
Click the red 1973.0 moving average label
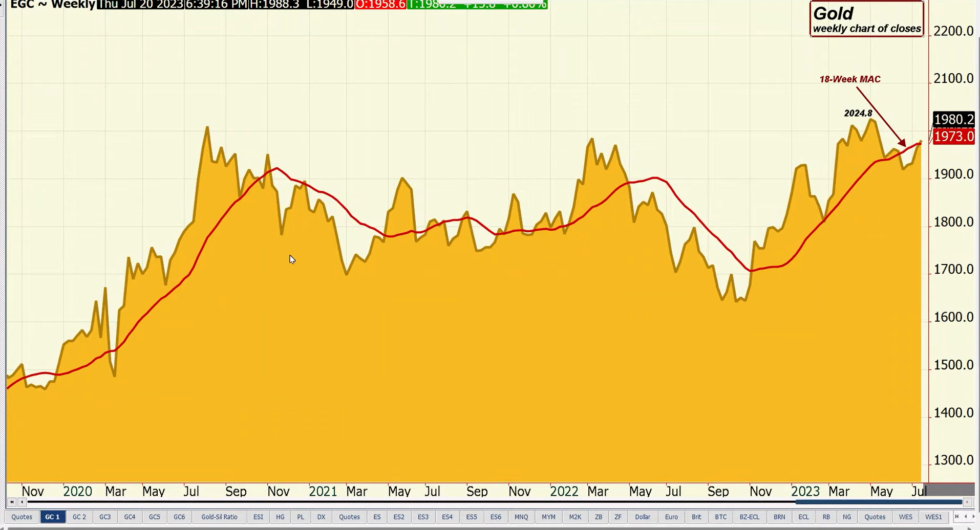(953, 137)
